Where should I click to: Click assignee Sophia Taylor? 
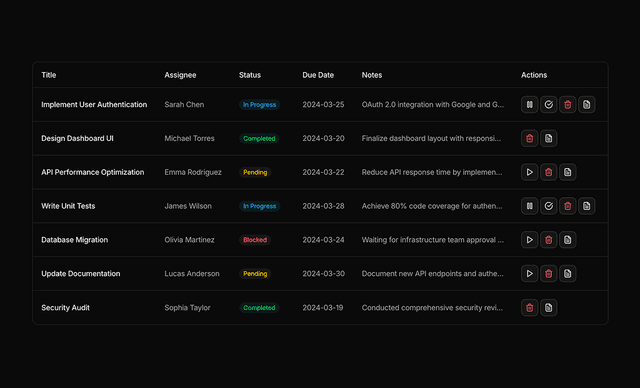coord(187,308)
